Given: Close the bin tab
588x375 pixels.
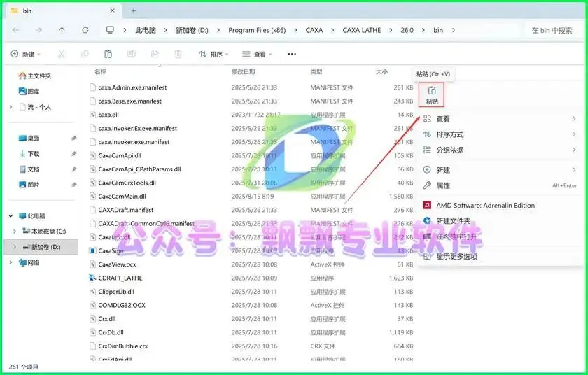Looking at the screenshot, I should pyautogui.click(x=112, y=11).
